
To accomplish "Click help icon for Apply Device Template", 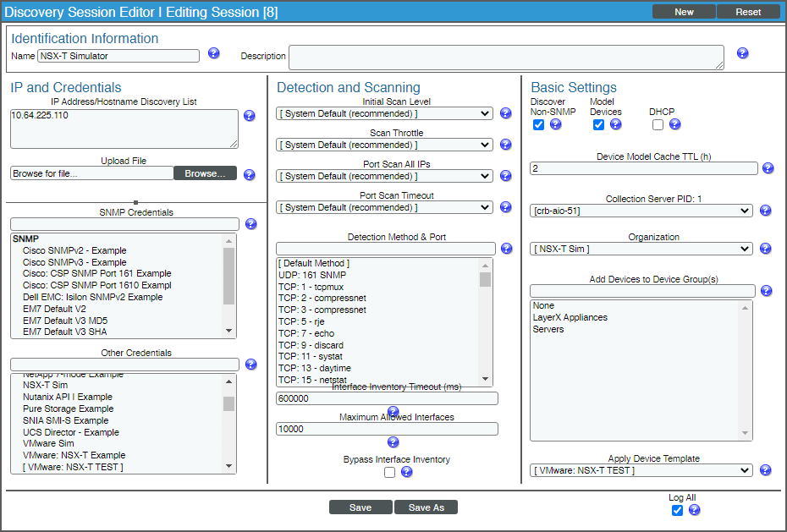I will pyautogui.click(x=766, y=470).
